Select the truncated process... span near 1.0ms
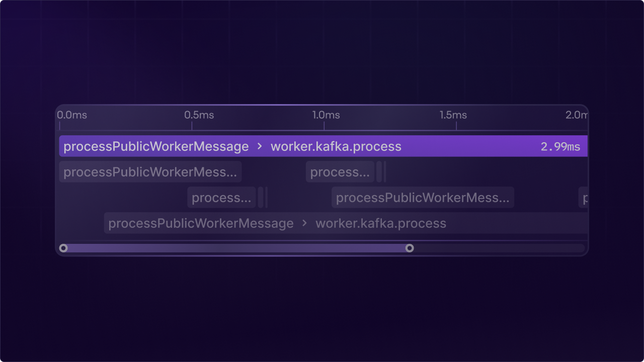The width and height of the screenshot is (644, 362). [340, 171]
